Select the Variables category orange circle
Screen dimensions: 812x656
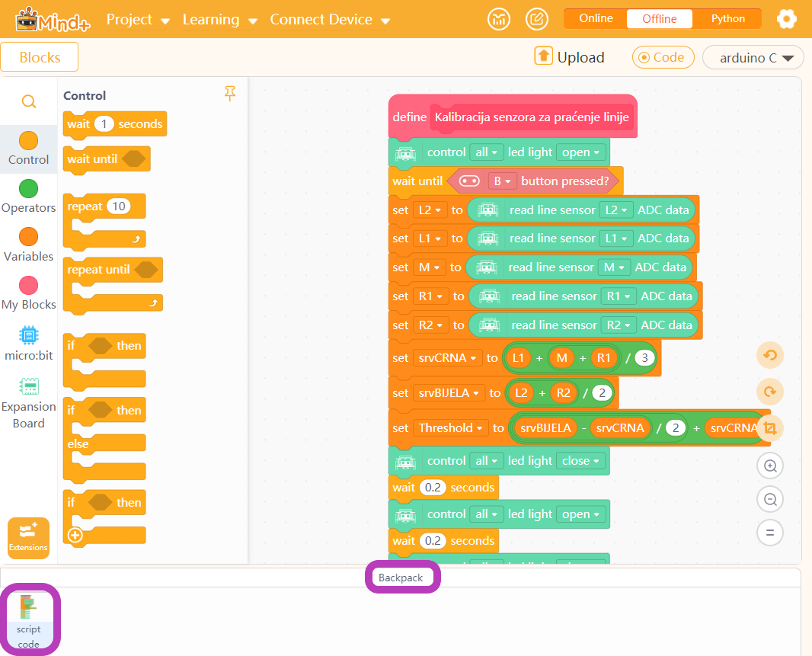click(28, 237)
